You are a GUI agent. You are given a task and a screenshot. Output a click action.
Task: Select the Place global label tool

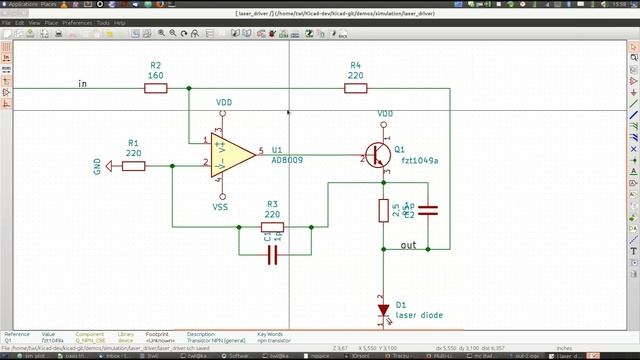pos(633,182)
